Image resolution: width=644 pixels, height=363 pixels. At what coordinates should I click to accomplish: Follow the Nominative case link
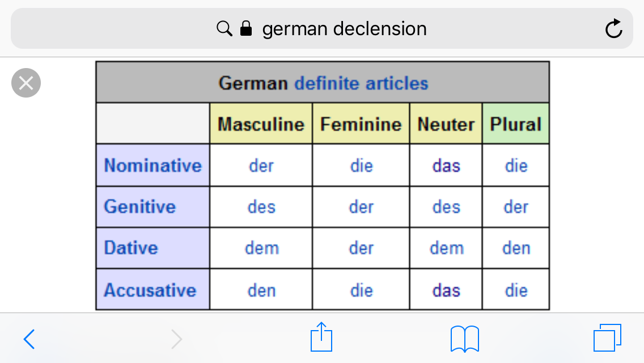[153, 165]
